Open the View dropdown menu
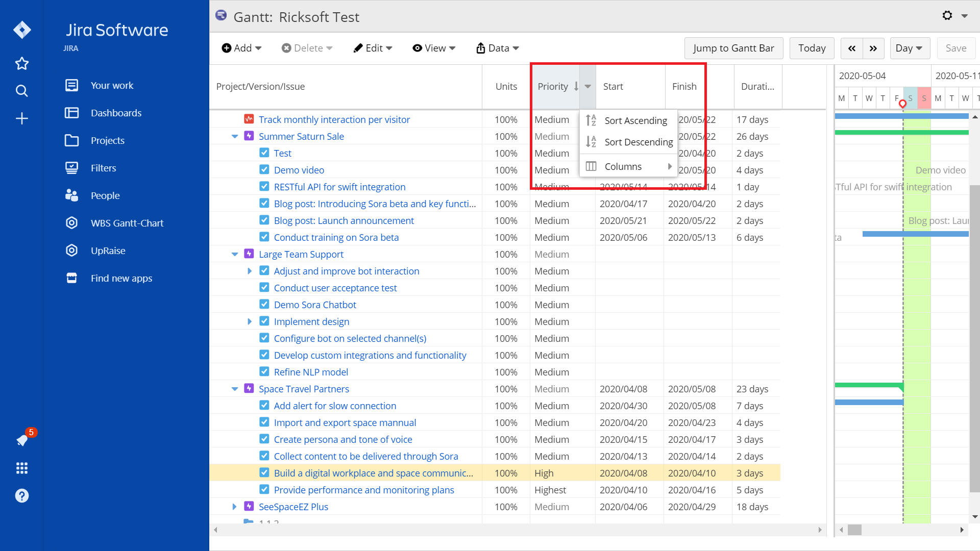This screenshot has width=980, height=551. point(434,48)
